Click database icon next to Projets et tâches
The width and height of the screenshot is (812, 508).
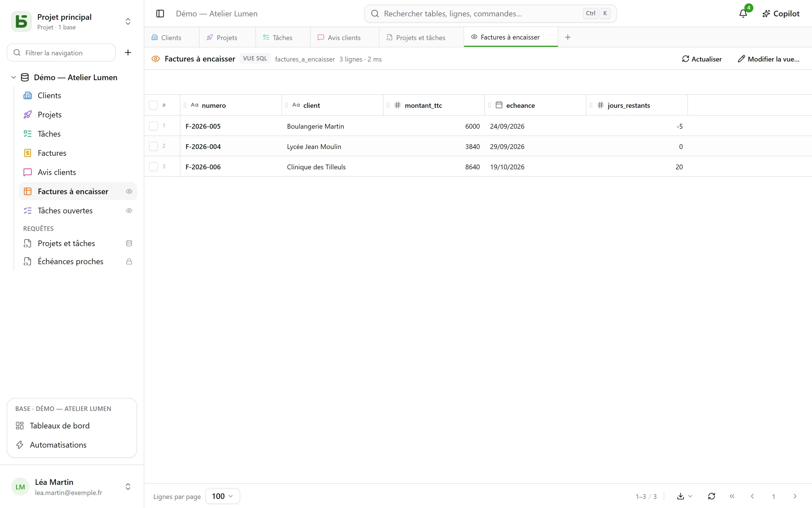[x=129, y=243]
